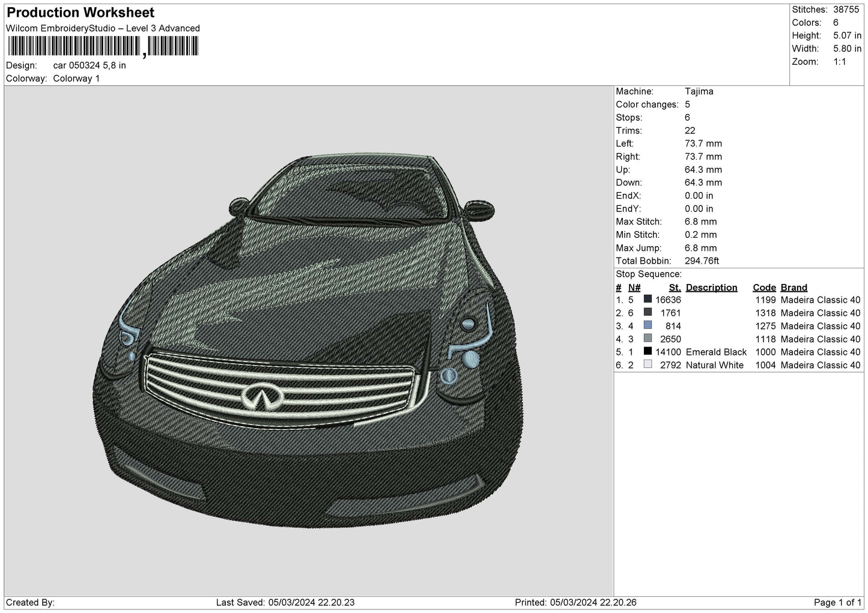The image size is (868, 613).
Task: Click the 'St.' column header
Action: click(x=675, y=288)
